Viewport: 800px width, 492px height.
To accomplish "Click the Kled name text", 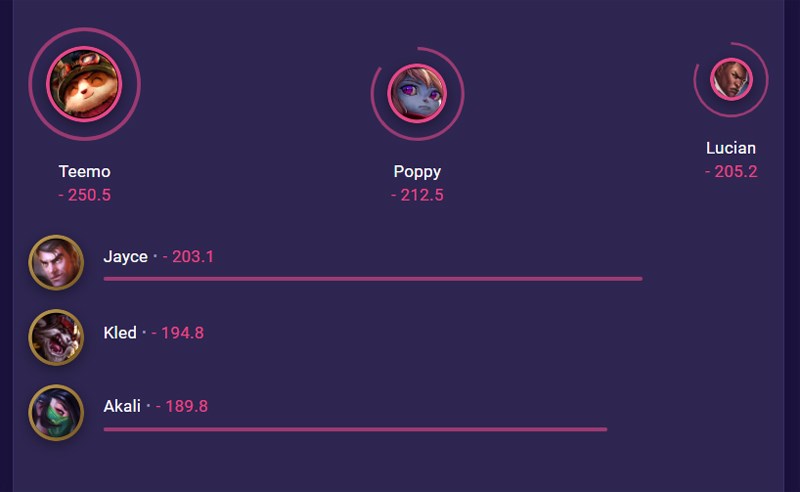I will [x=120, y=333].
